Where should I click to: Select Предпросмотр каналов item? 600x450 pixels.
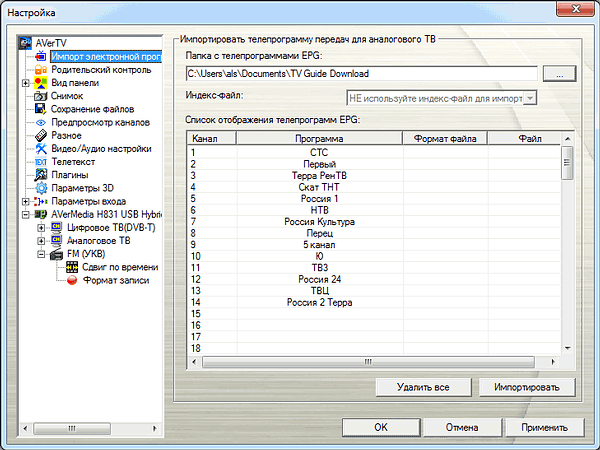point(100,122)
